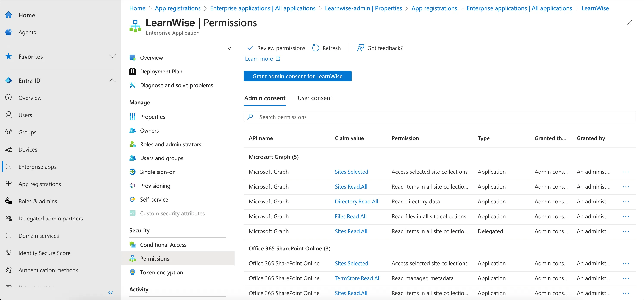Sort by Claim value column header

pyautogui.click(x=349, y=138)
